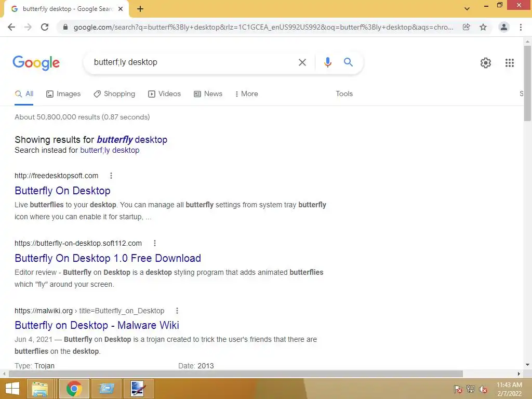Switch to the Videos tab
Screen dimensions: 532x399
pos(165,94)
